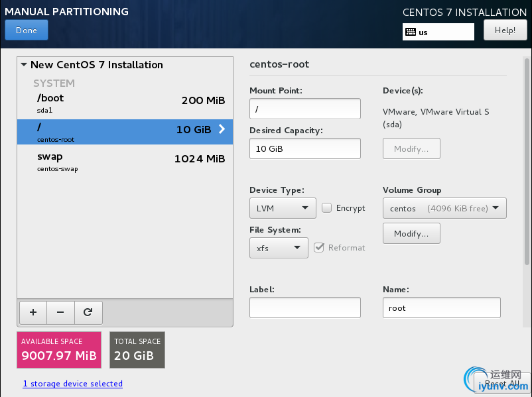
Task: Click the Reset All button
Action: (x=502, y=383)
